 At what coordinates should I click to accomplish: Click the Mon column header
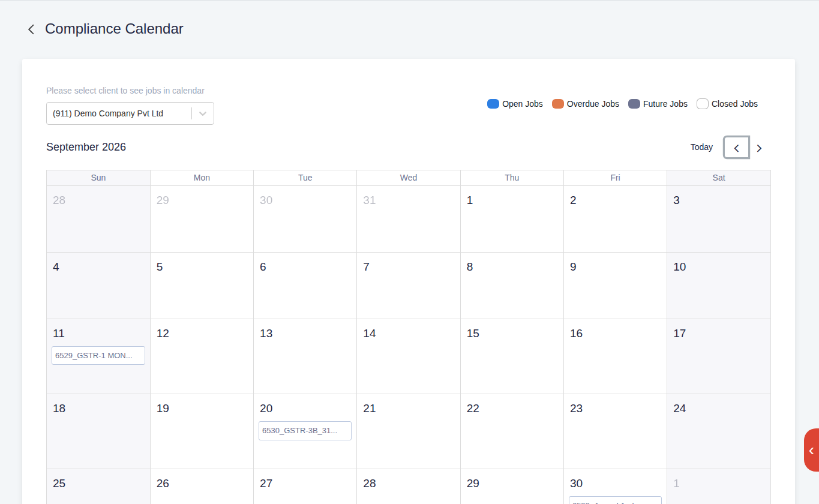pyautogui.click(x=202, y=178)
